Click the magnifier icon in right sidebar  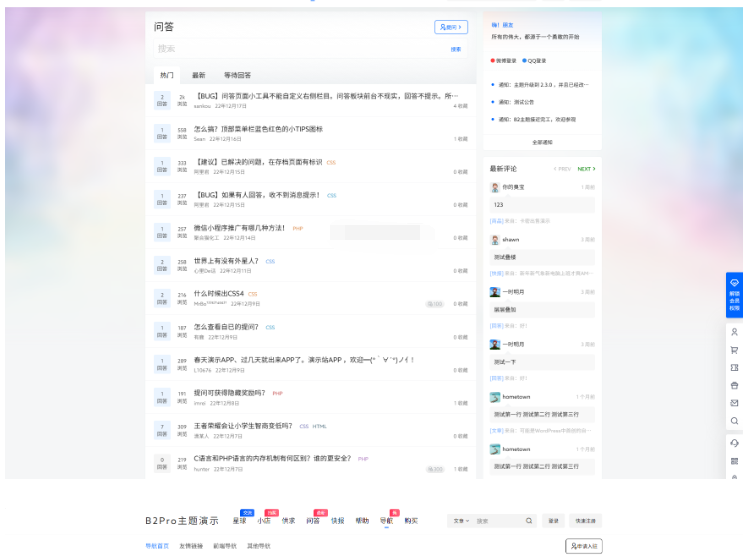click(x=734, y=420)
